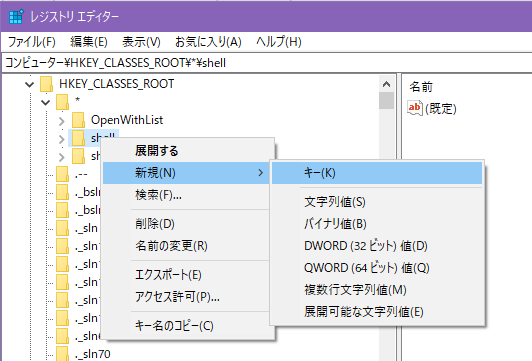
Task: Open the 編集(E) menu
Action: [x=89, y=42]
